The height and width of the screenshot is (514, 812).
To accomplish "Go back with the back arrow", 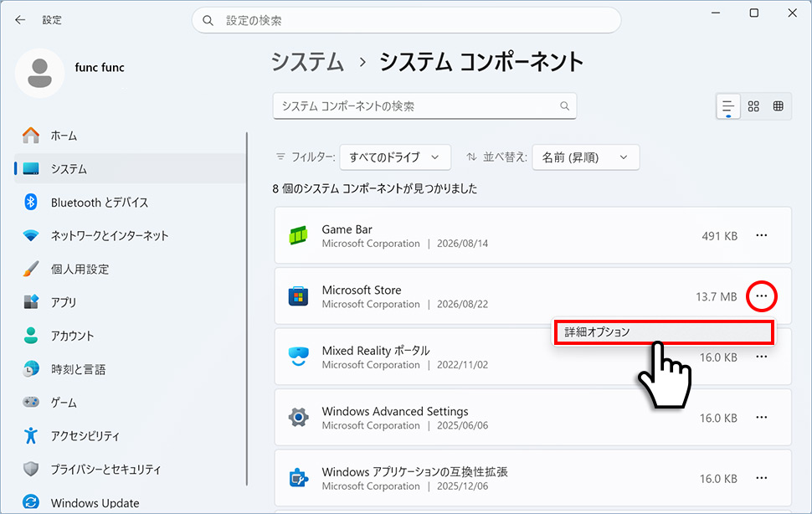I will [20, 19].
